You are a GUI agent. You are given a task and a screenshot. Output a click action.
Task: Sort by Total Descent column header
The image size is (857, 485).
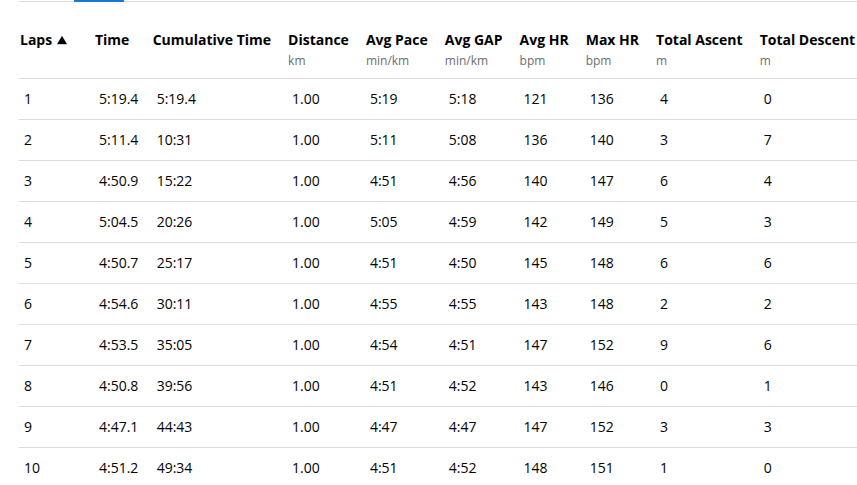click(807, 40)
